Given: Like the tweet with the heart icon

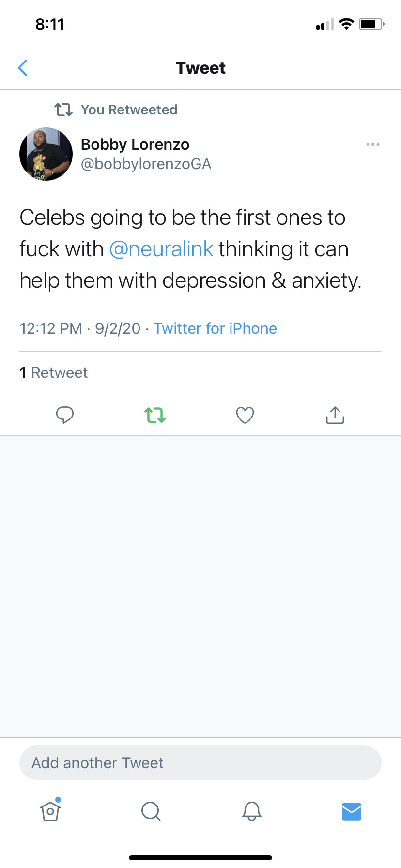Looking at the screenshot, I should pos(245,415).
